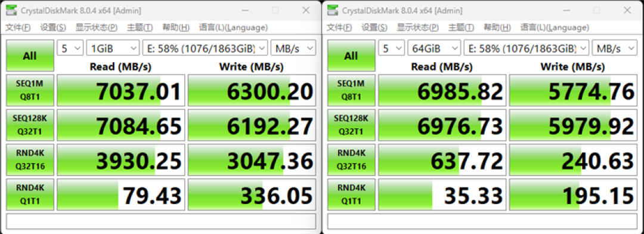Expand the 64GiB test size dropdown

coord(434,48)
